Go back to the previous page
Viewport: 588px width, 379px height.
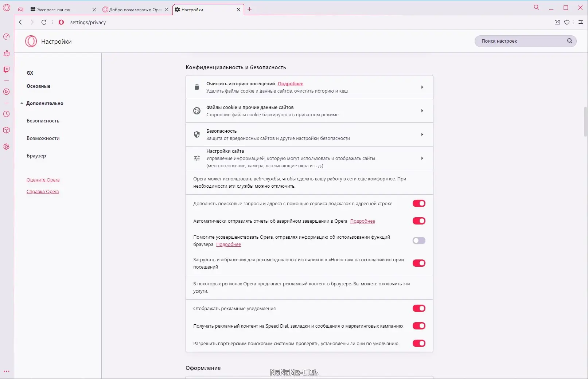tap(20, 22)
